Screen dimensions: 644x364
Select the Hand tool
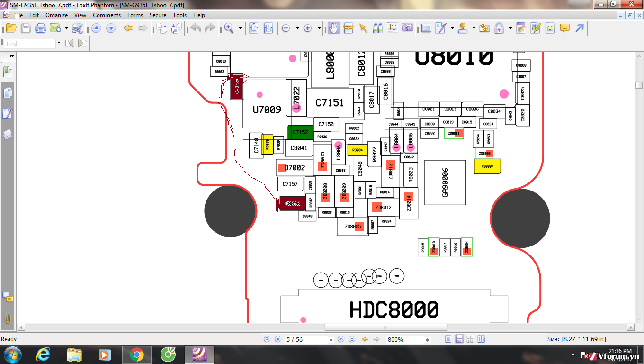pyautogui.click(x=334, y=28)
